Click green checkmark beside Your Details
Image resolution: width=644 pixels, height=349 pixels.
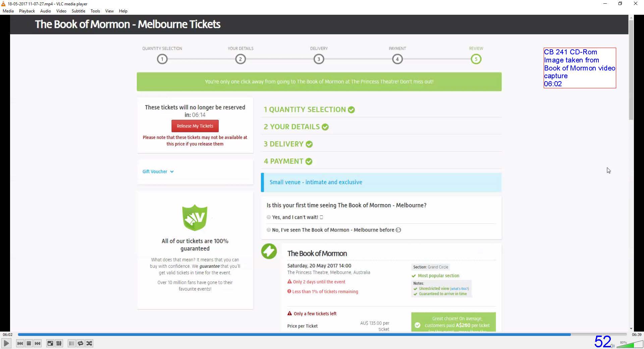click(x=325, y=127)
